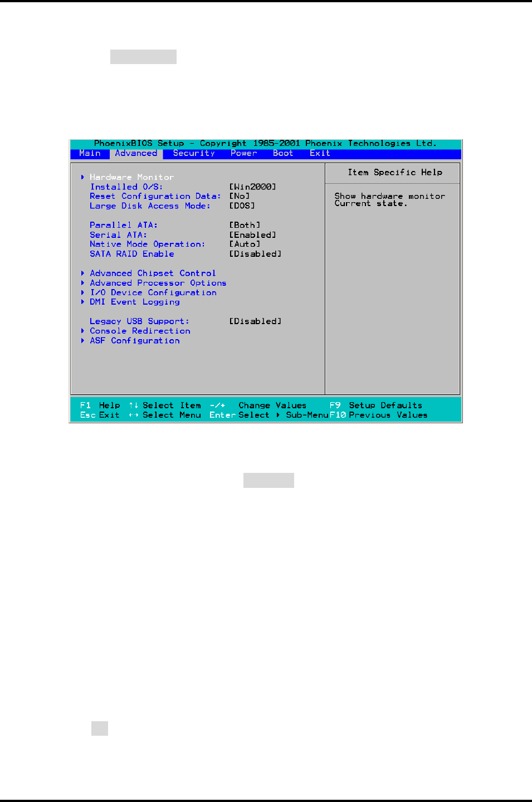Expand the Hardware Monitor submenu arrow

pyautogui.click(x=82, y=177)
